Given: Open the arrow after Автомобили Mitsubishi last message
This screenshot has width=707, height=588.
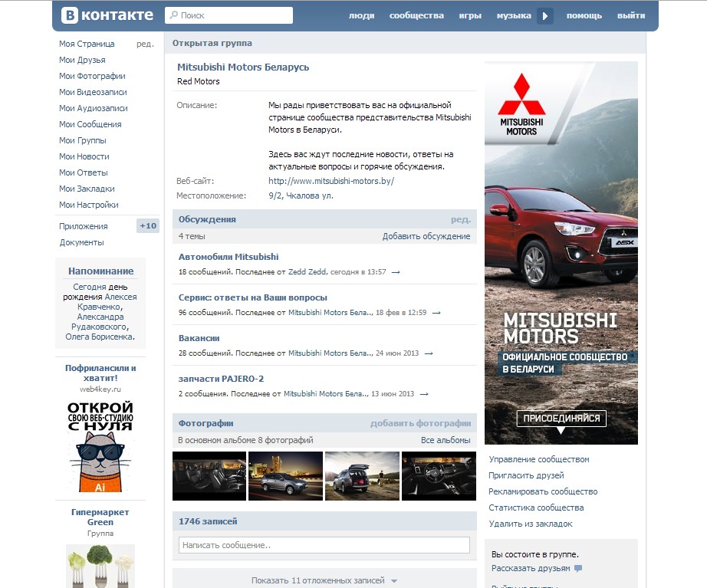Looking at the screenshot, I should pos(396,272).
